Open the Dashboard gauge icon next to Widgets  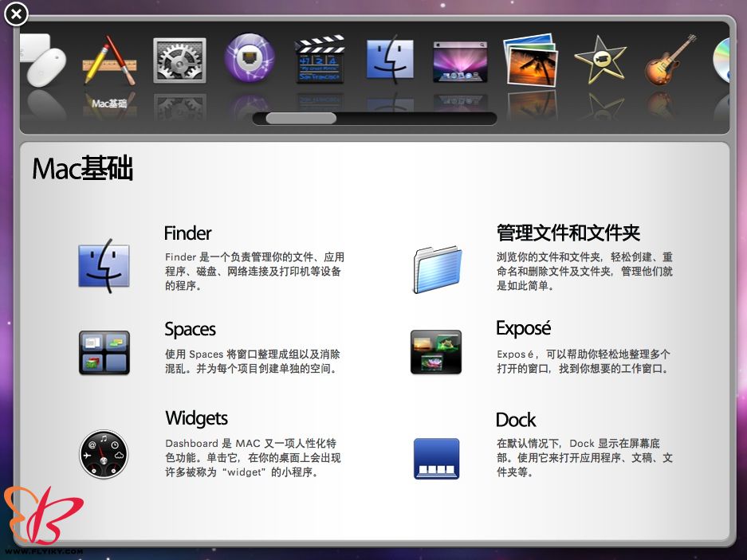(x=104, y=454)
